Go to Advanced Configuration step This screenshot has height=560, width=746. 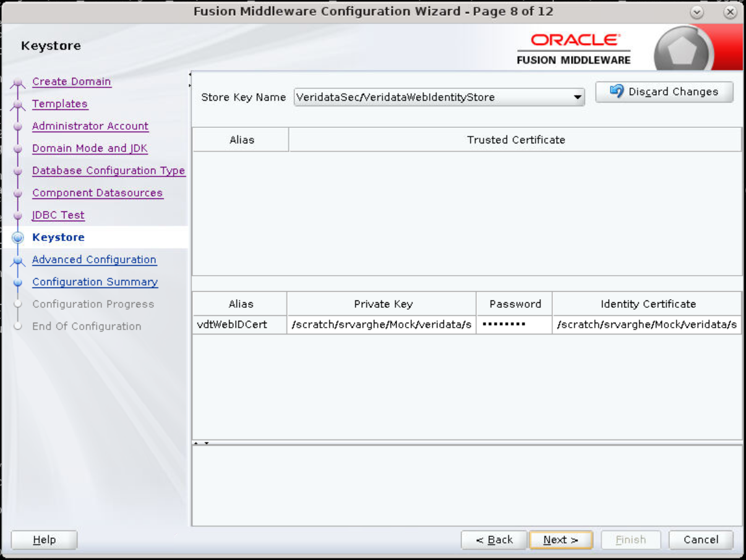[x=94, y=260]
